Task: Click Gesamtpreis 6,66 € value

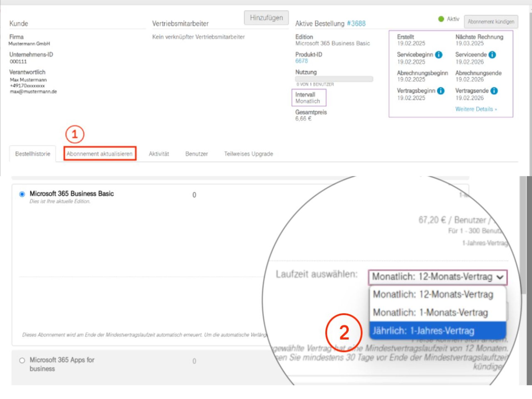Action: [x=303, y=119]
